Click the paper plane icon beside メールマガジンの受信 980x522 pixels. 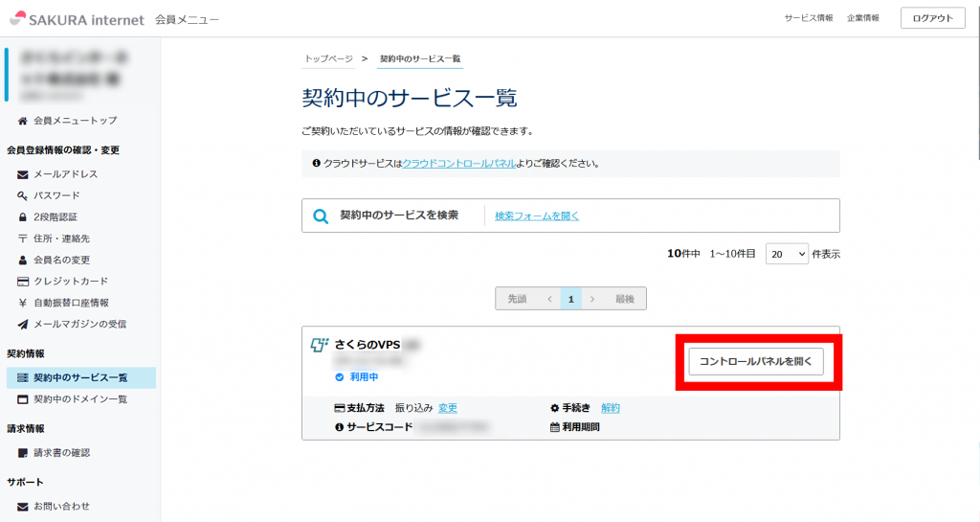tap(23, 324)
